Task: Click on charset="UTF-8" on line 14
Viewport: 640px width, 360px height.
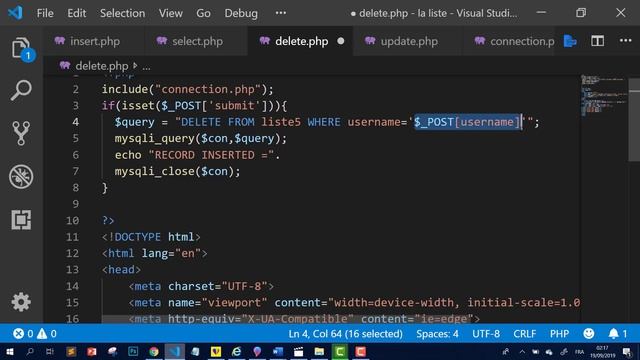Action: 218,286
